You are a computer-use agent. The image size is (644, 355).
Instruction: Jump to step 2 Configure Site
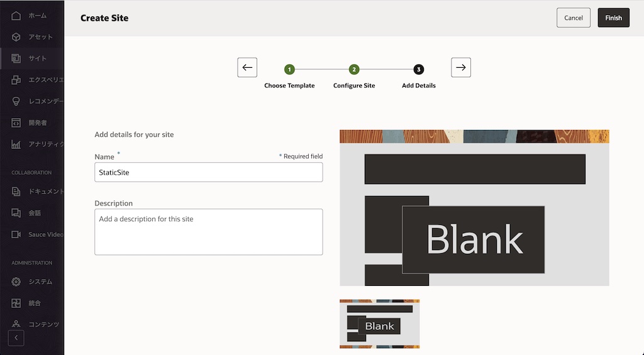[354, 70]
